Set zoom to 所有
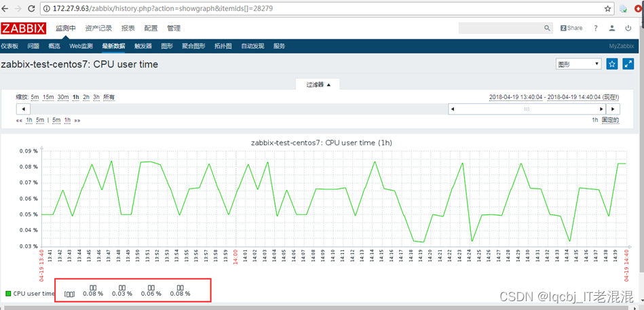644x310 pixels. tap(109, 97)
